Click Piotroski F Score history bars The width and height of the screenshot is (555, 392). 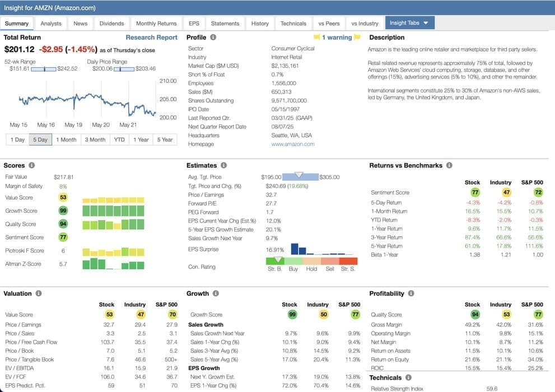coord(113,251)
